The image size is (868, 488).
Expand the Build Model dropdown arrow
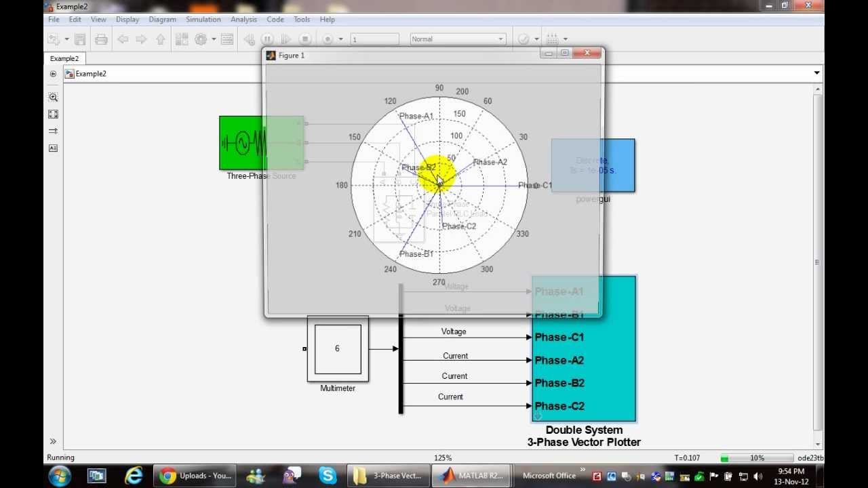[565, 39]
